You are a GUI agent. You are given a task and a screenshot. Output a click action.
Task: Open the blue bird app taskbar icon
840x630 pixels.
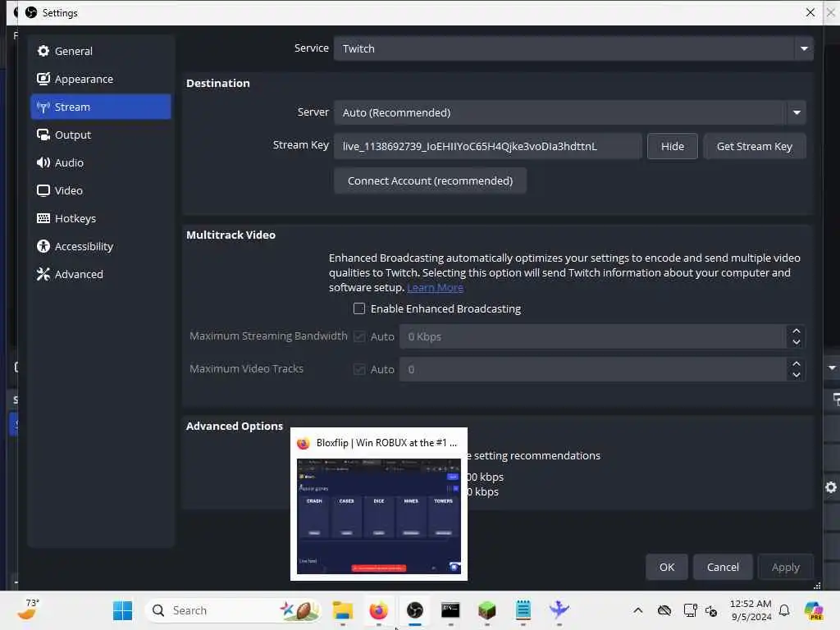[559, 609]
